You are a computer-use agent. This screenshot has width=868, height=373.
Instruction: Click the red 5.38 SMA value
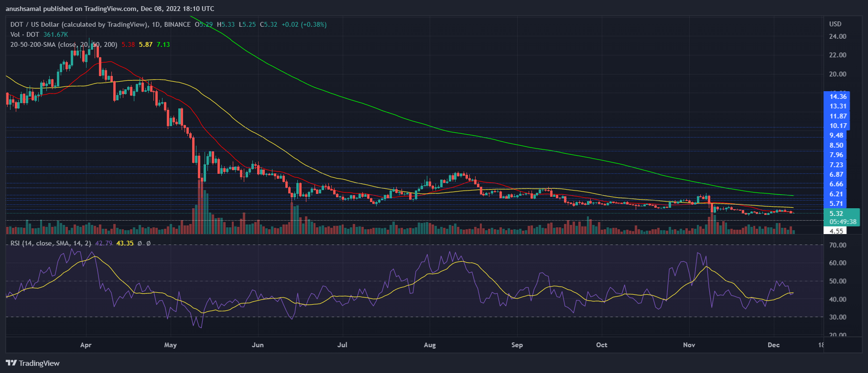(x=128, y=44)
